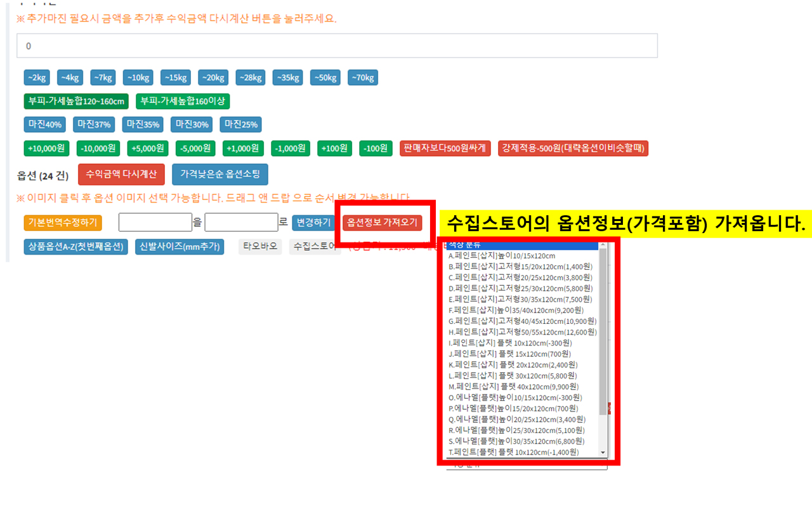
Task: Click the additional margin input field showing 0
Action: click(x=336, y=45)
